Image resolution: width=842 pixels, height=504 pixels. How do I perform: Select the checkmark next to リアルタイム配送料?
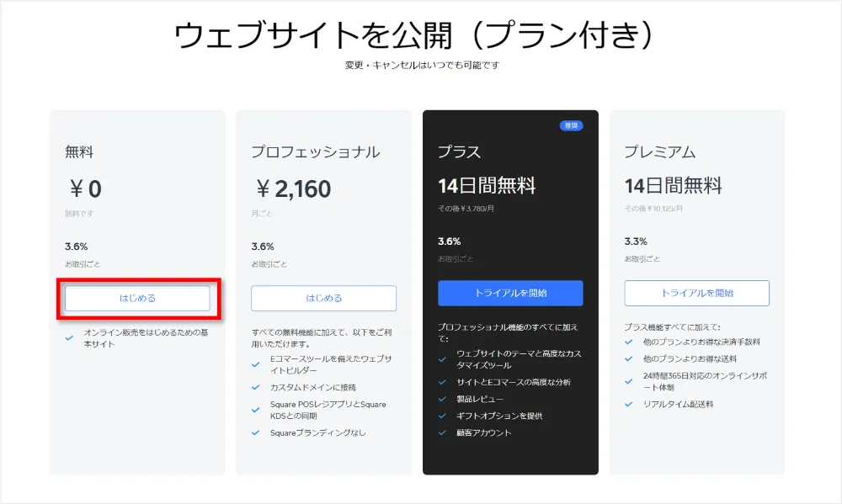click(x=629, y=404)
